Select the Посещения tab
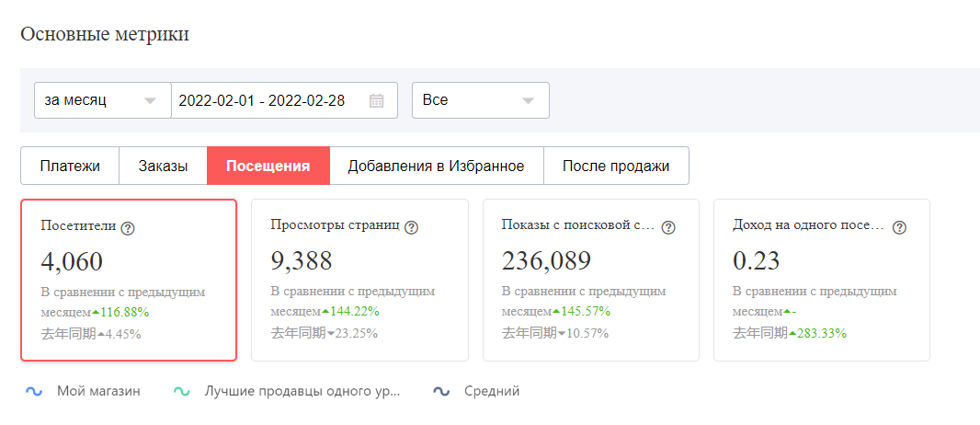Image resolution: width=980 pixels, height=425 pixels. [268, 167]
